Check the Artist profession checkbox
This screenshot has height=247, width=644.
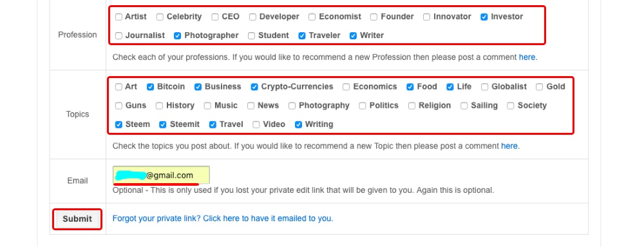pos(118,17)
